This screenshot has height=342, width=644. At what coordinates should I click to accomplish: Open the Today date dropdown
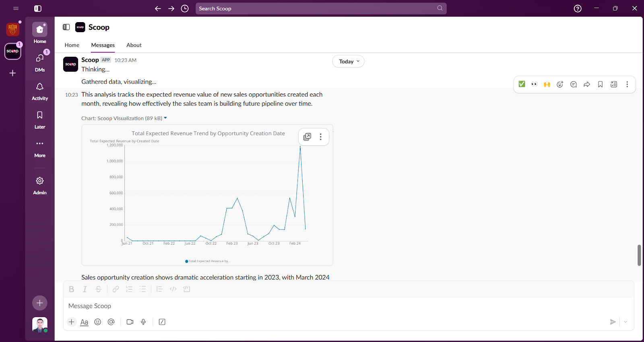(348, 62)
